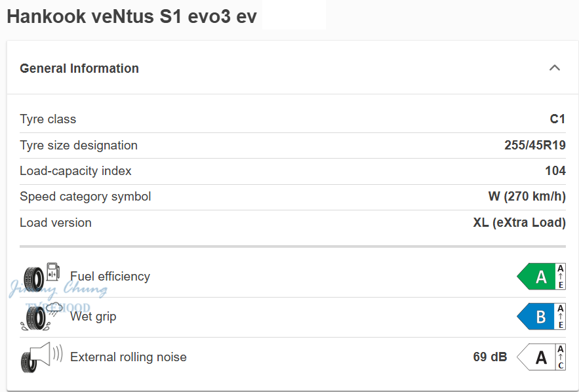Click the 255/45R19 tyre size value
579x392 pixels.
(534, 146)
